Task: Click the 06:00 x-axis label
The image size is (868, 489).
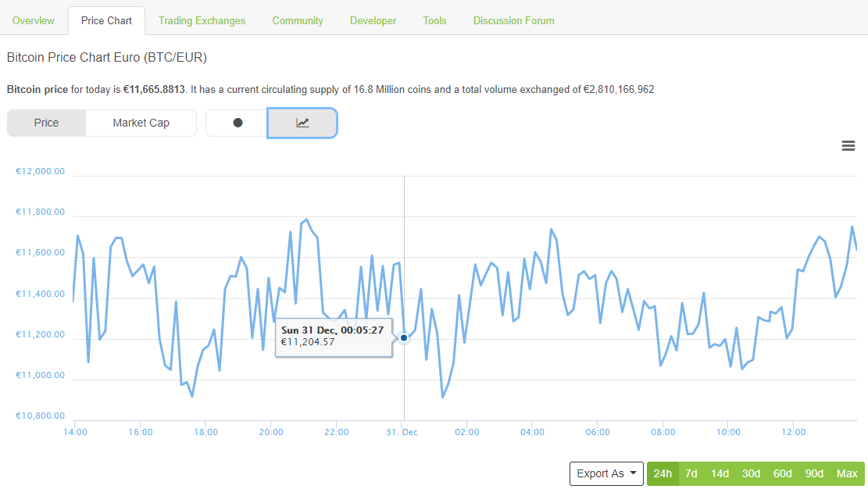Action: click(x=598, y=432)
